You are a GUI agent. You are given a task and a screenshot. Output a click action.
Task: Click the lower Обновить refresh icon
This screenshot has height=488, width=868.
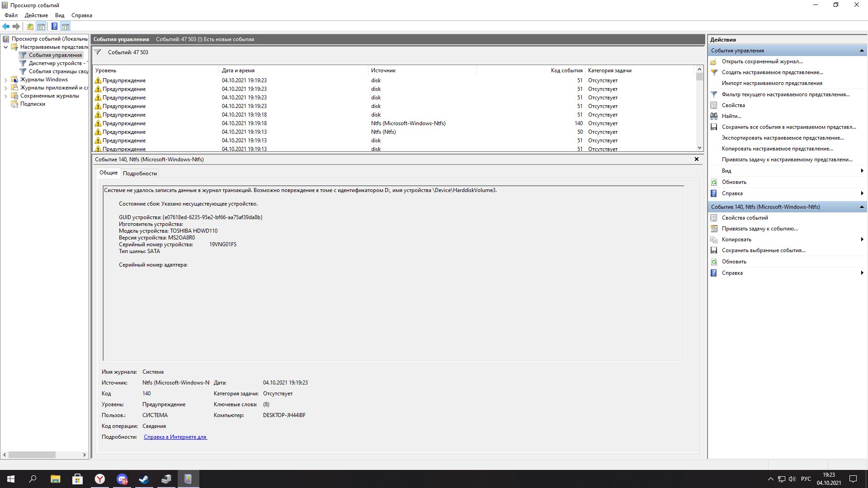pos(714,262)
